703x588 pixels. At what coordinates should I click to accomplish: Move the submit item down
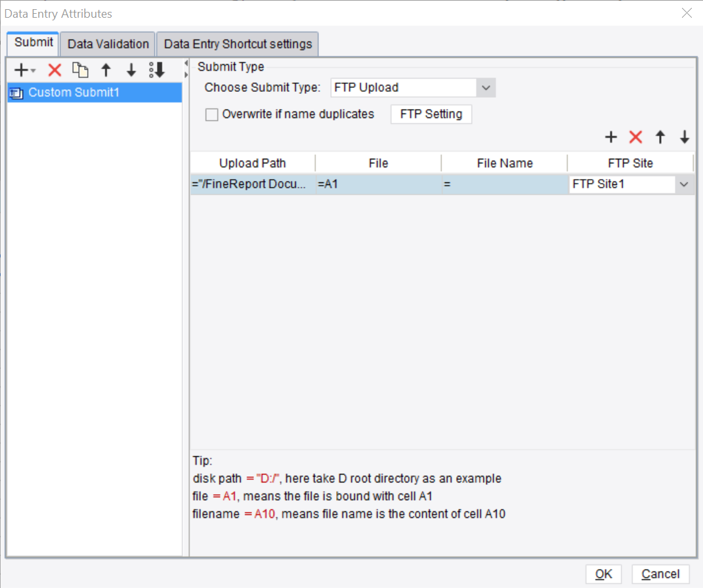pos(131,70)
